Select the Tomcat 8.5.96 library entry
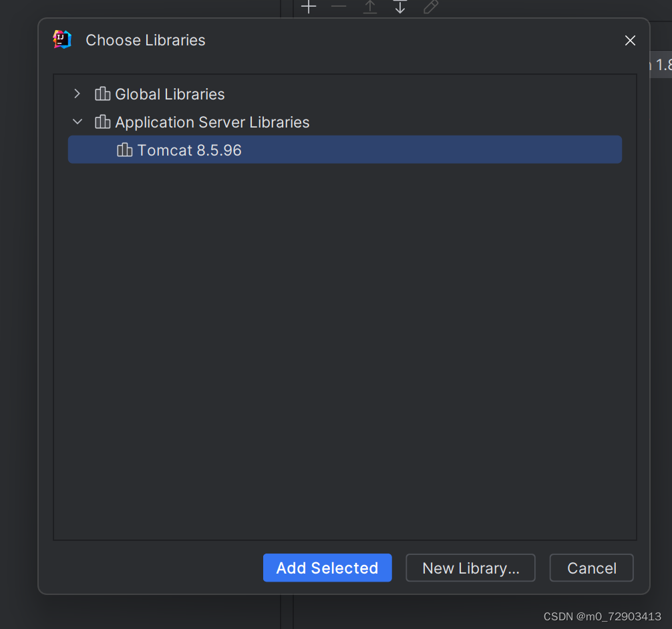 190,150
